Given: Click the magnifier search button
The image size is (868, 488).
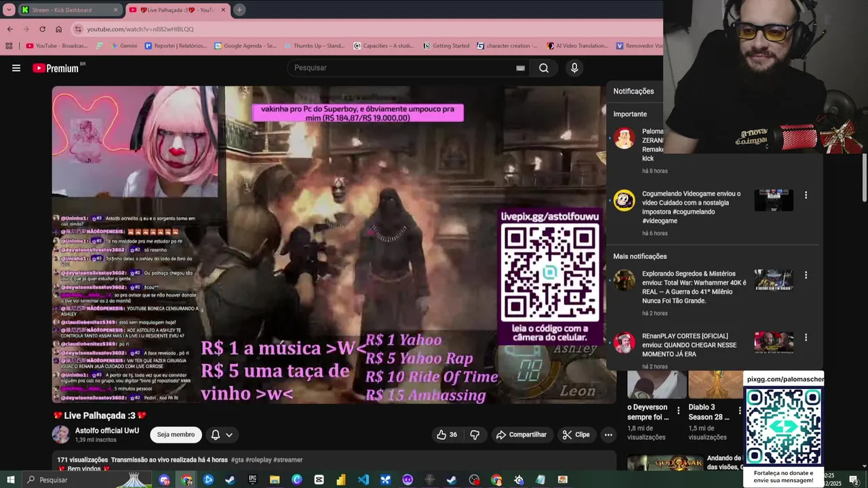Looking at the screenshot, I should point(544,68).
